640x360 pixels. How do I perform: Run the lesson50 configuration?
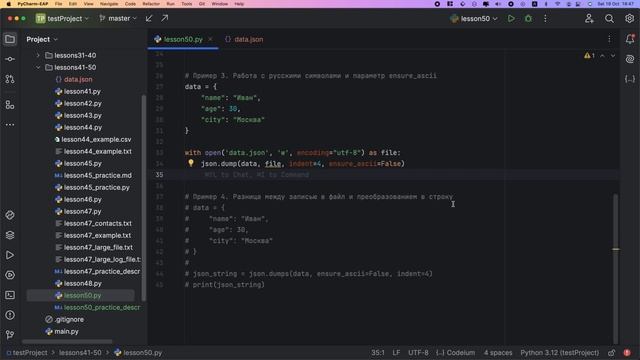[511, 18]
